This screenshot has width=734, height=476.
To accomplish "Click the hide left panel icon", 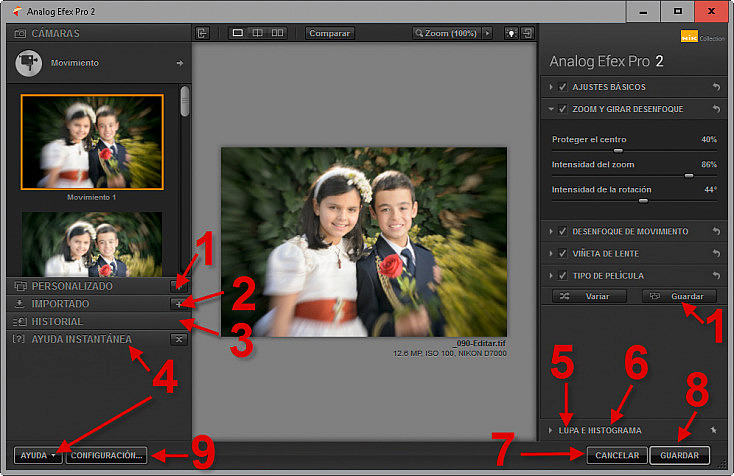I will point(202,33).
